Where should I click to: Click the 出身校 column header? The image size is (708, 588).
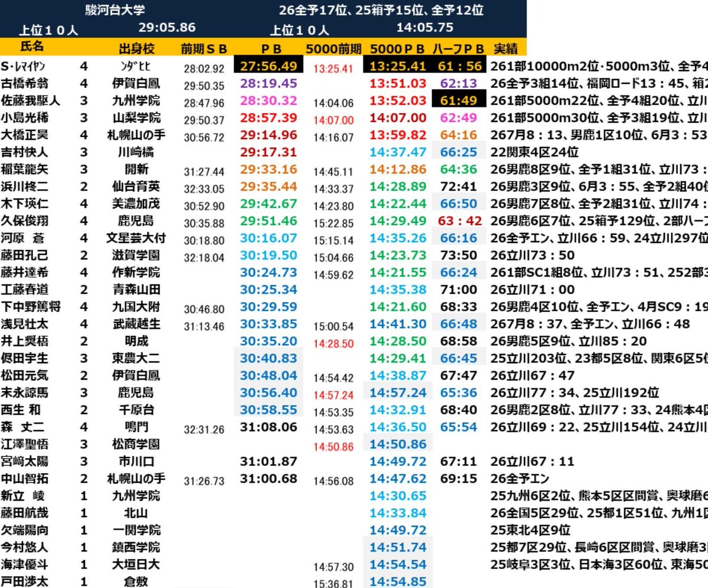click(137, 48)
